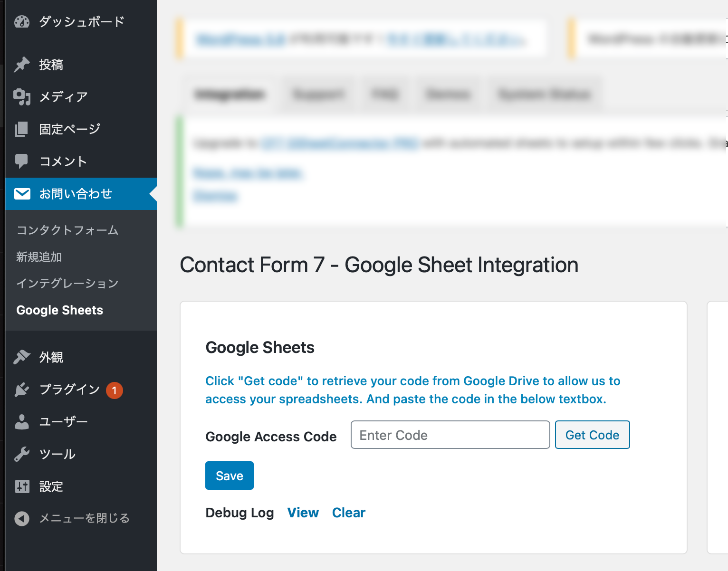728x571 pixels.
Task: Collapse sidebar with メニューを閉じる
Action: click(81, 518)
